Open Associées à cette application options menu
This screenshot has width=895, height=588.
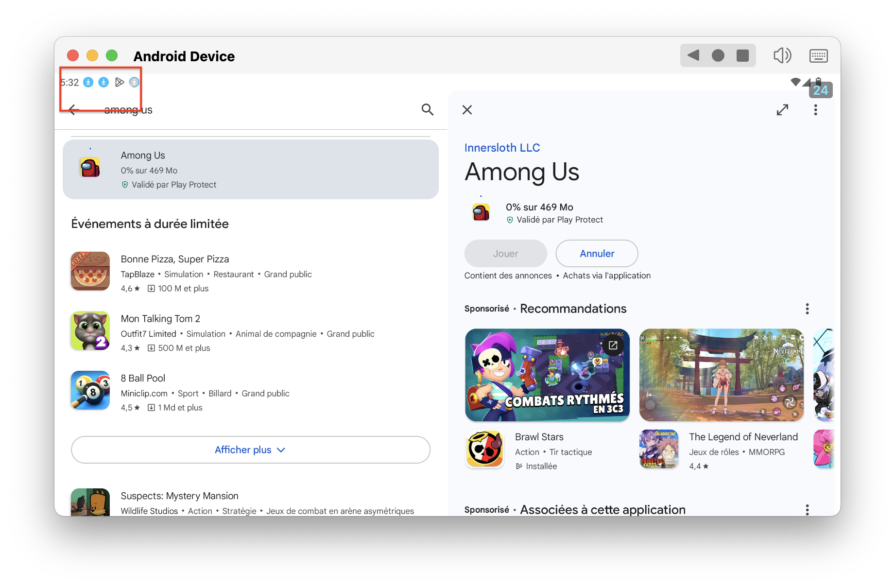[x=807, y=509]
